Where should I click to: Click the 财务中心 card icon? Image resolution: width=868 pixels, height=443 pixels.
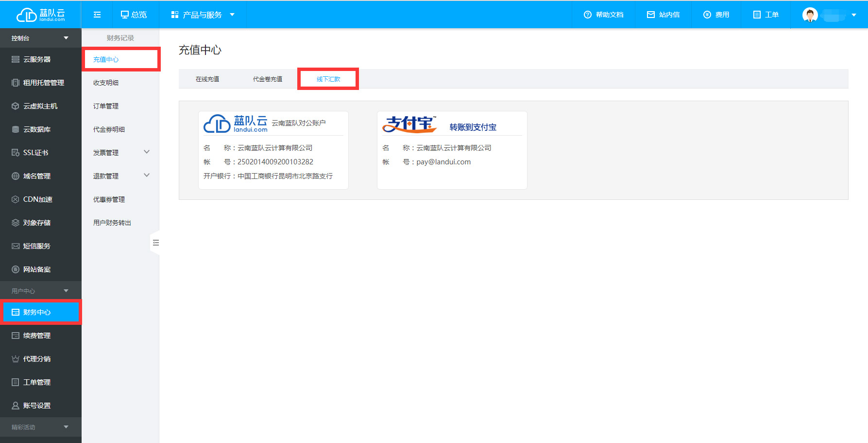pos(16,312)
